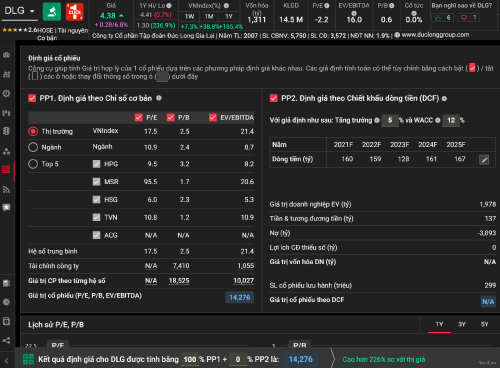Switch P/E, P/B history to 1Y tab

tap(439, 324)
